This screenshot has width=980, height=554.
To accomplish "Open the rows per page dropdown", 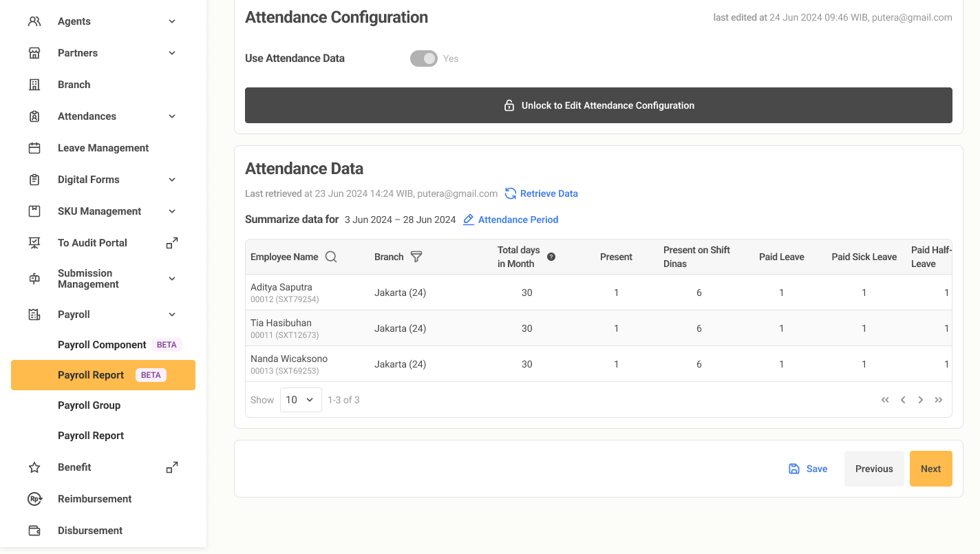I will pos(301,400).
